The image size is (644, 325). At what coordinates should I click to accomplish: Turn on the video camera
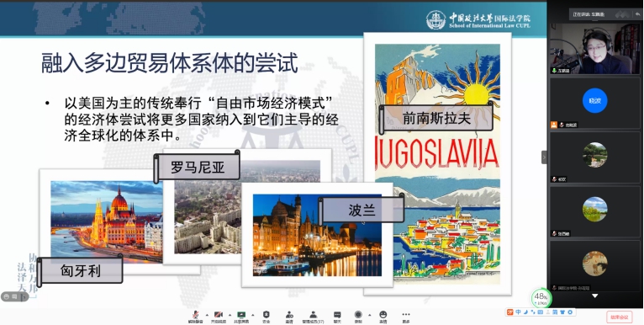218,317
